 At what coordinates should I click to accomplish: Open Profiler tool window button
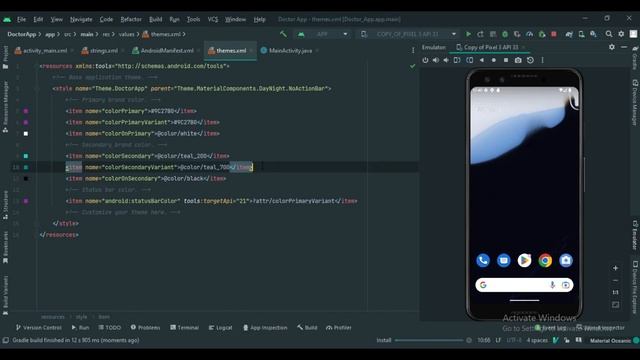coord(339,327)
